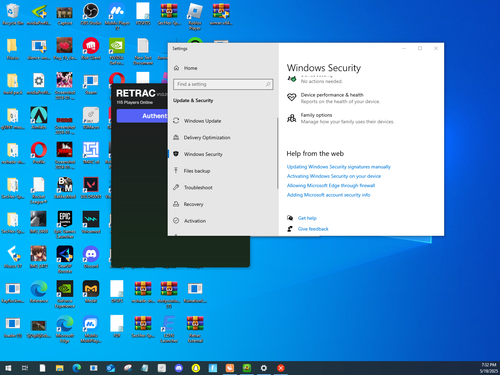The width and height of the screenshot is (500, 375).
Task: Open the Voicemod desktop shortcut
Action: click(x=91, y=223)
